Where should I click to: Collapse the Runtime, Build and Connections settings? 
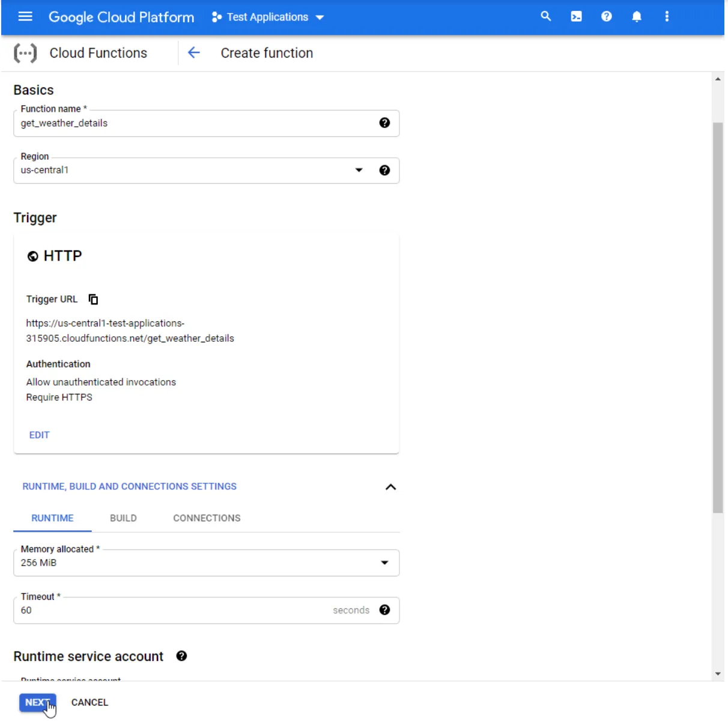[392, 487]
